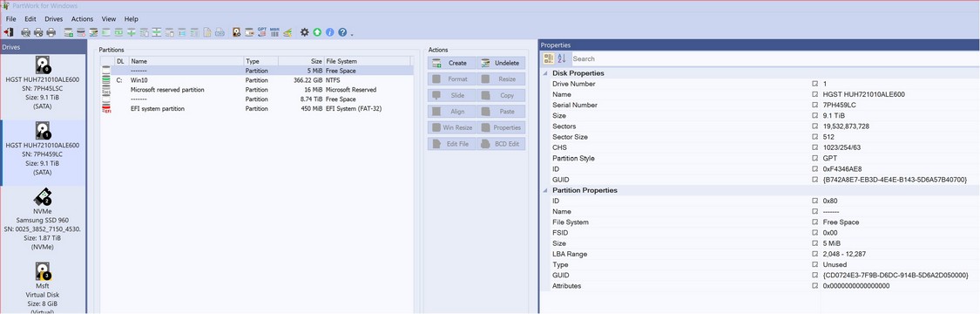
Task: Click the DL column header
Action: (x=121, y=61)
